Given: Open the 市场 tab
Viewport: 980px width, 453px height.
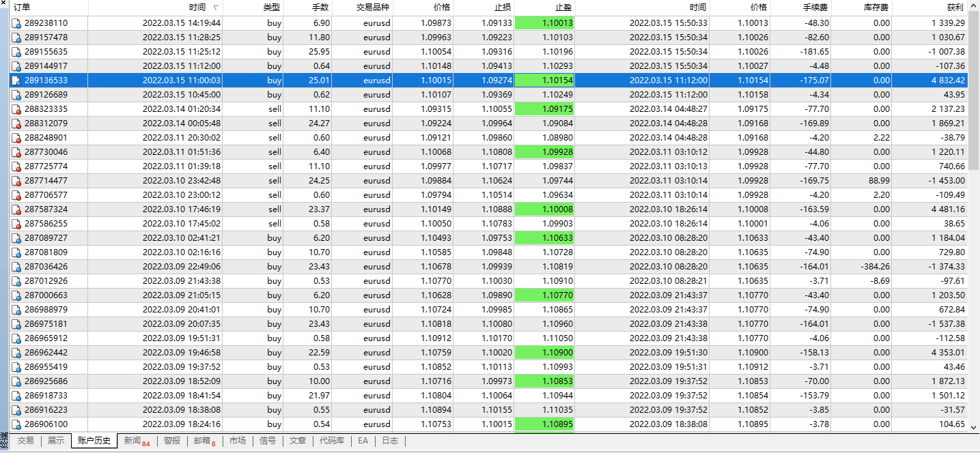Looking at the screenshot, I should (x=238, y=441).
